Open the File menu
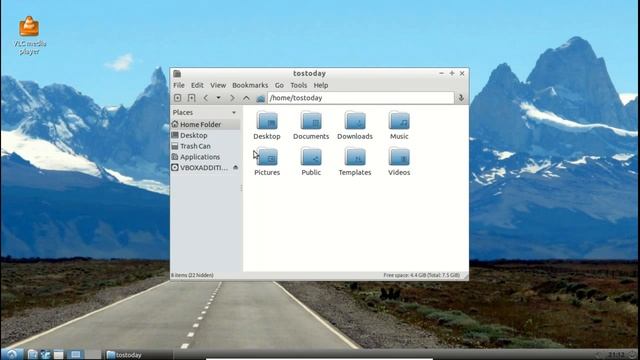The height and width of the screenshot is (360, 640). 179,85
